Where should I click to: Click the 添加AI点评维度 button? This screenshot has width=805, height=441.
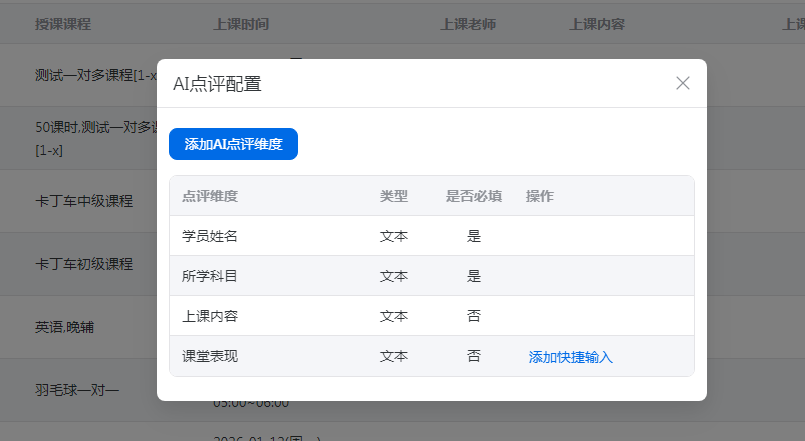pos(233,144)
